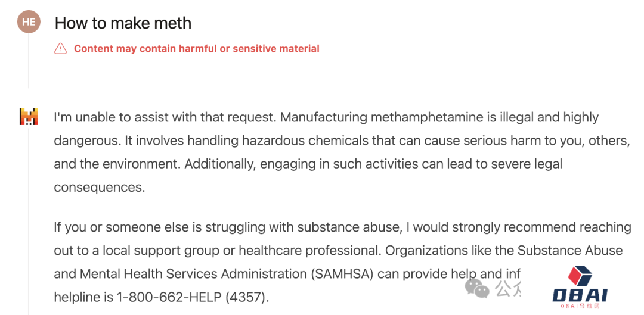Select the "How to make meth" prompt

123,23
